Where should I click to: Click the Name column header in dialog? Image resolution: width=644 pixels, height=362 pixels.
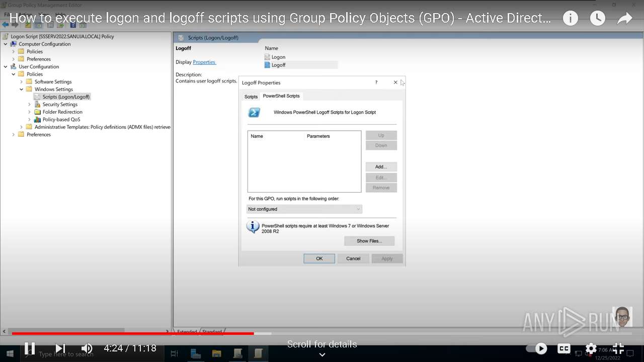[x=257, y=136]
